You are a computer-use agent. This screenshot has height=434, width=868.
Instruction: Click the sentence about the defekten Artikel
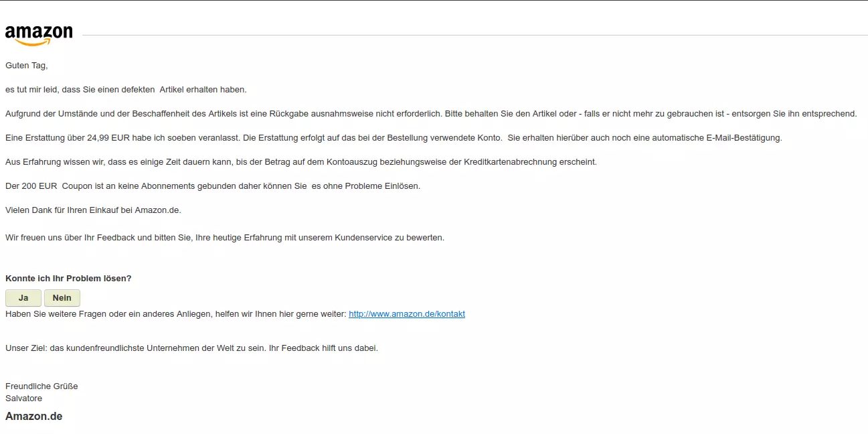(126, 90)
